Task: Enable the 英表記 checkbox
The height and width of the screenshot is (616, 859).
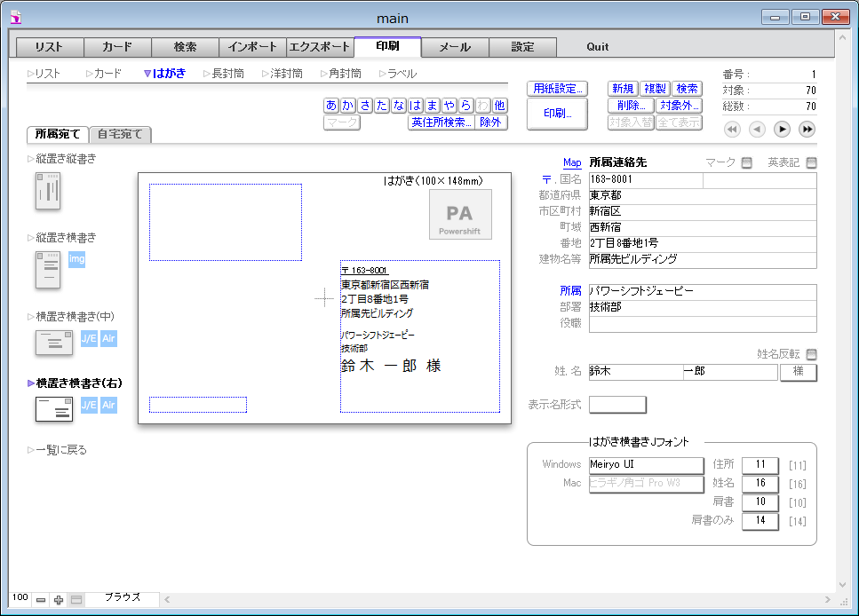Action: (810, 162)
